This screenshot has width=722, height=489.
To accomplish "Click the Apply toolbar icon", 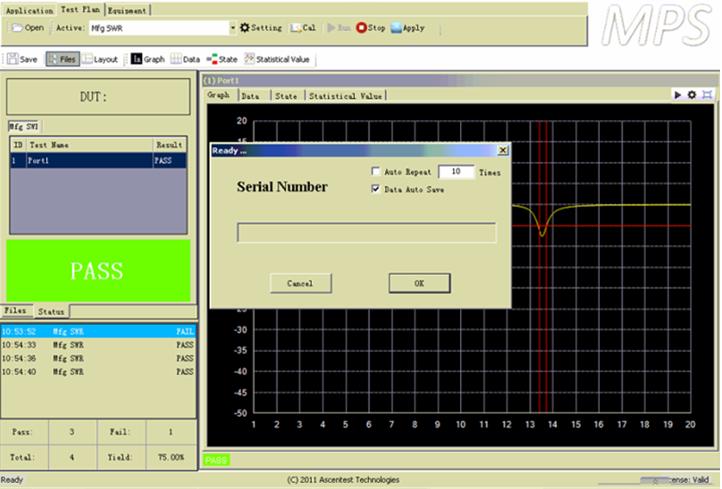I will click(x=396, y=28).
